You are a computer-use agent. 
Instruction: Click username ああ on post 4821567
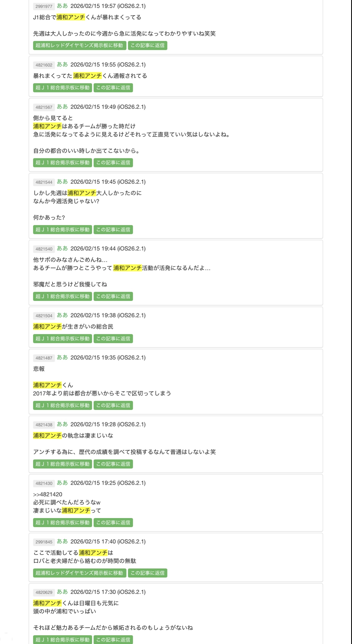62,107
